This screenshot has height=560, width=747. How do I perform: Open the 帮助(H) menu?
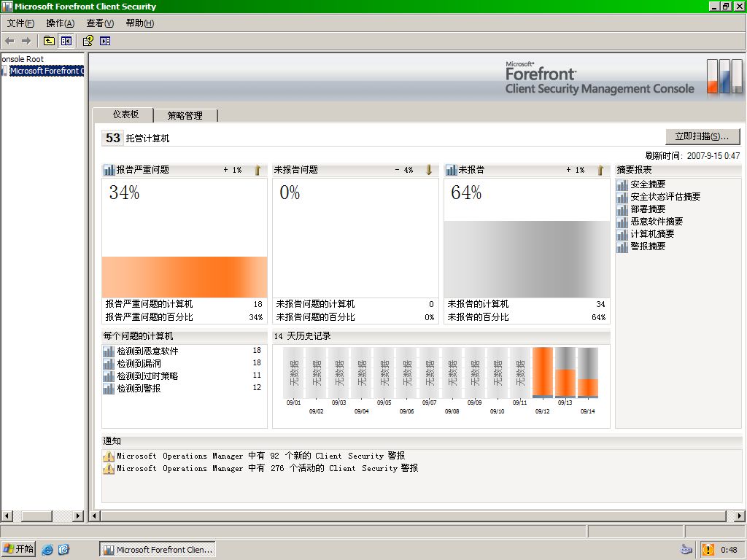coord(139,23)
